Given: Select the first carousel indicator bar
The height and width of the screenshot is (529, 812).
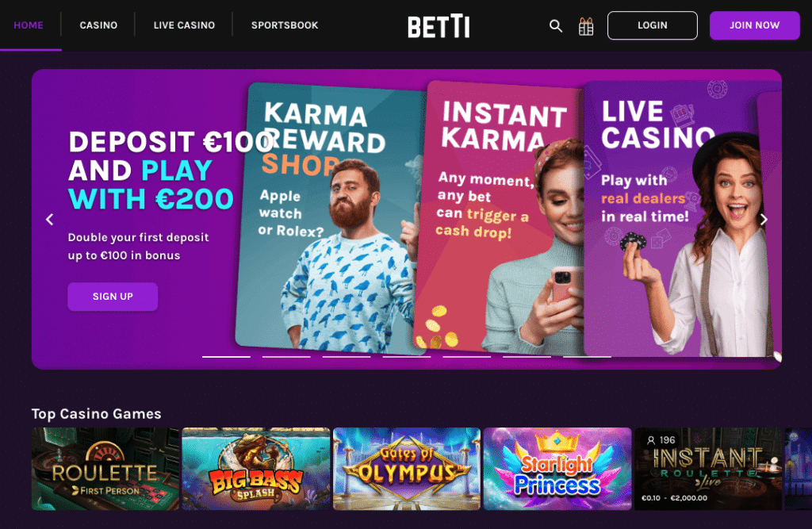Looking at the screenshot, I should point(226,356).
